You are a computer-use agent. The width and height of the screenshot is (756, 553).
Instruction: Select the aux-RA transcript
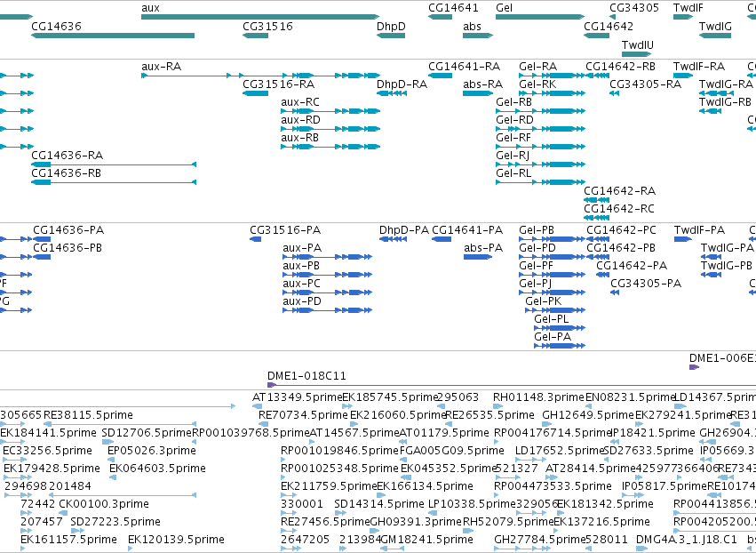click(x=260, y=76)
